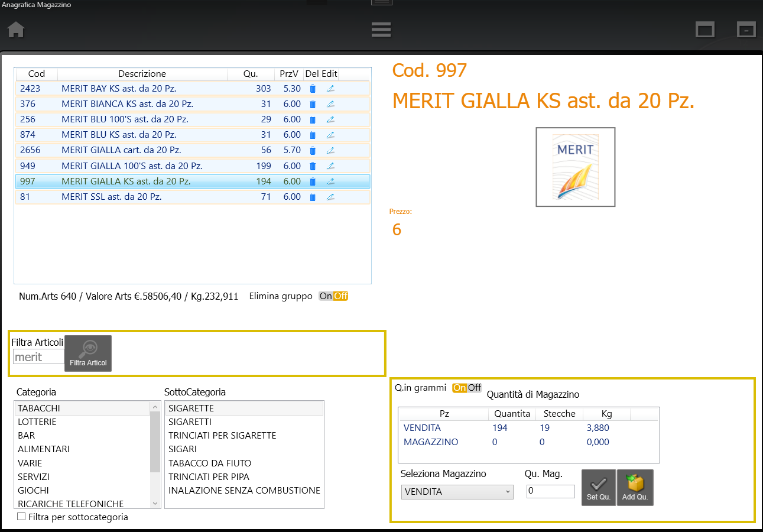Toggle the Q.in grammi On/Off switch
The image size is (763, 532).
coord(467,388)
